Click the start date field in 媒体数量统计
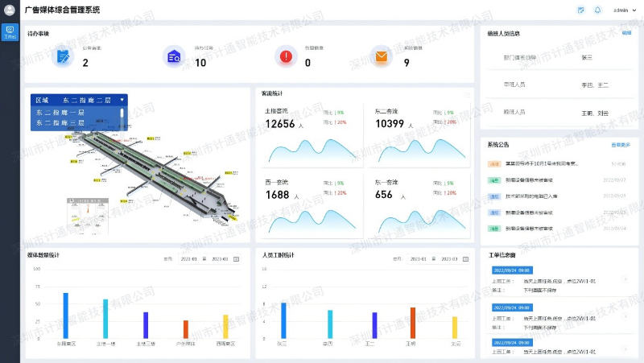Viewport: 644px width, 363px height. coord(188,259)
